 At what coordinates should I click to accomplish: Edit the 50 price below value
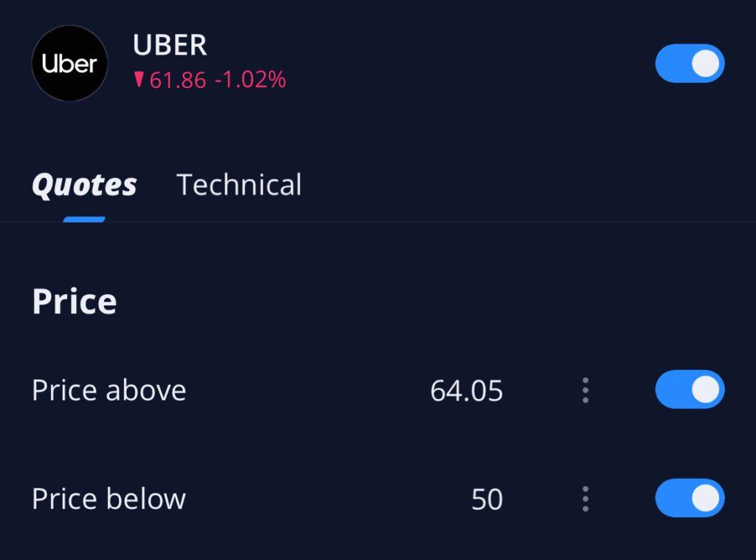click(487, 500)
